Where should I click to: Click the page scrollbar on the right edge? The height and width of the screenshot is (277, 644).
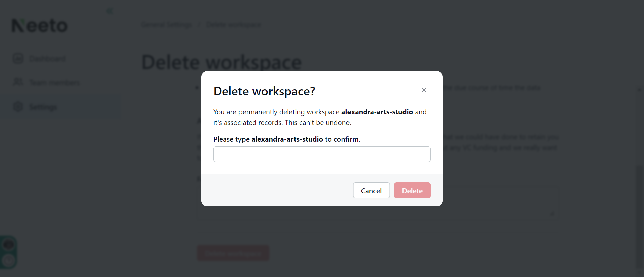click(639, 201)
